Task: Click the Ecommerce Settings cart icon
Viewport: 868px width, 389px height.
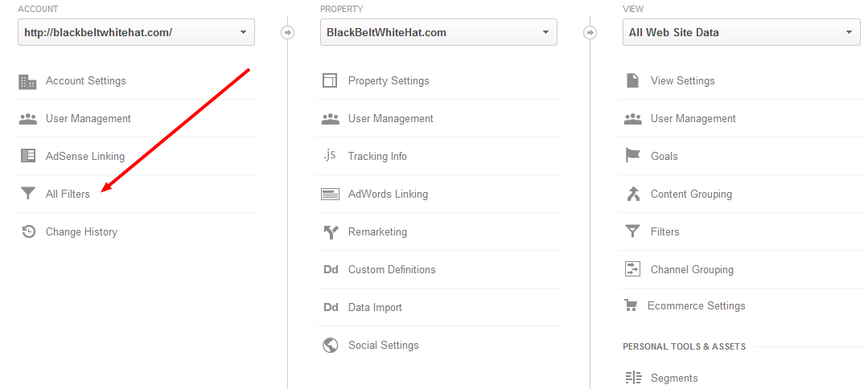Action: click(631, 305)
